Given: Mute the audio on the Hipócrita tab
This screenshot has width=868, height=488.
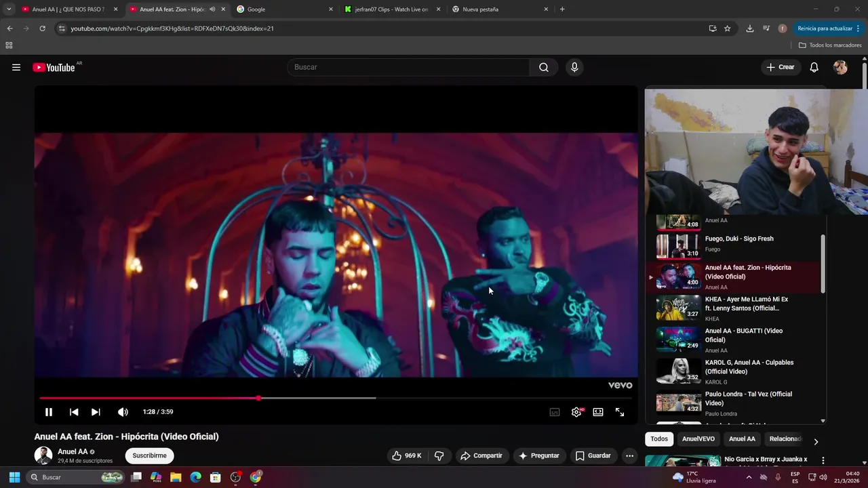Looking at the screenshot, I should click(212, 9).
